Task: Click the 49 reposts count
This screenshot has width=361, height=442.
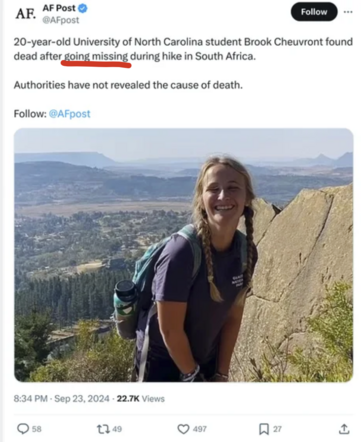Action: coord(117,429)
